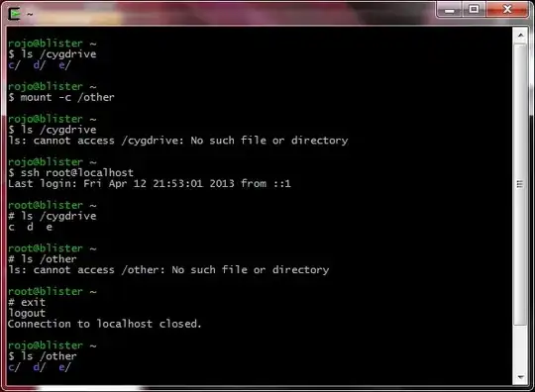The width and height of the screenshot is (535, 392).
Task: Click the "# ls /cygdrive" root command
Action: (x=53, y=216)
